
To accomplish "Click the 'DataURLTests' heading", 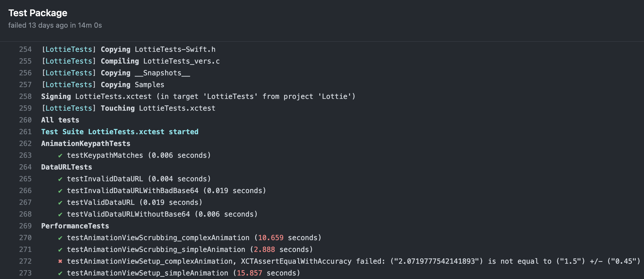I will (67, 167).
